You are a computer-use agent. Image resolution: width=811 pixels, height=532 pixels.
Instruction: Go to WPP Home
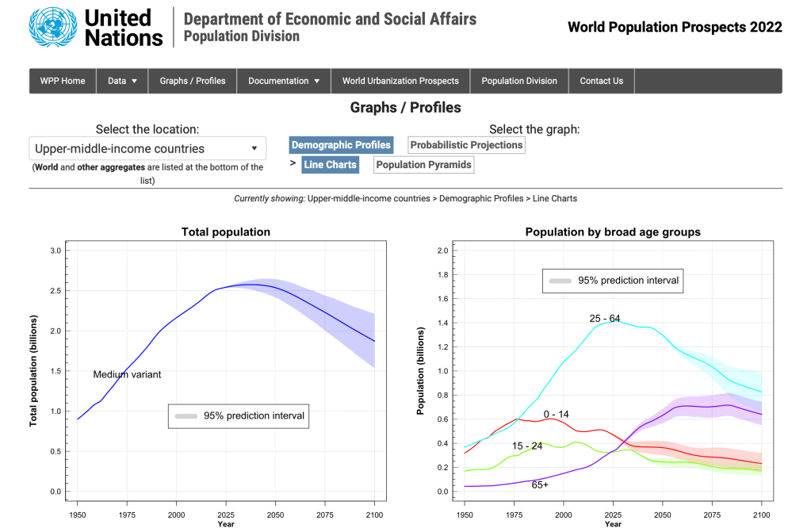point(63,81)
